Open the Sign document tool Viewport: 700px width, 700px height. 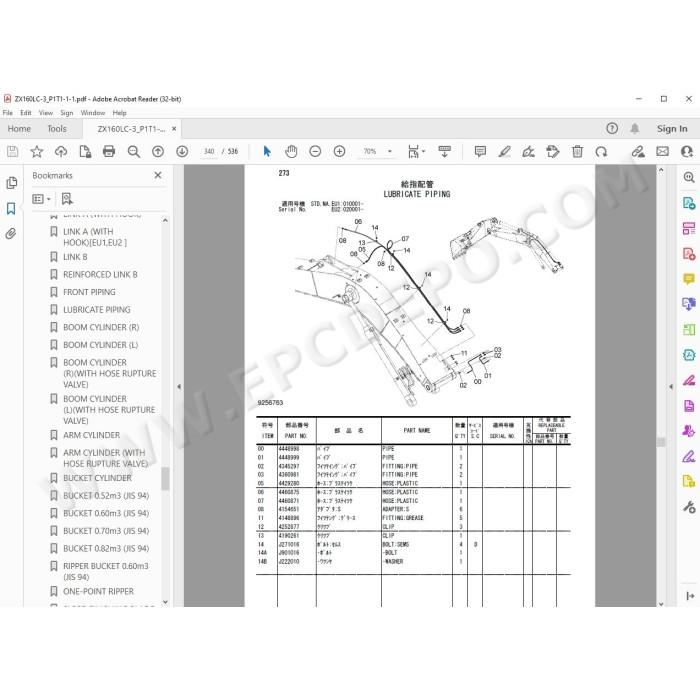click(529, 151)
